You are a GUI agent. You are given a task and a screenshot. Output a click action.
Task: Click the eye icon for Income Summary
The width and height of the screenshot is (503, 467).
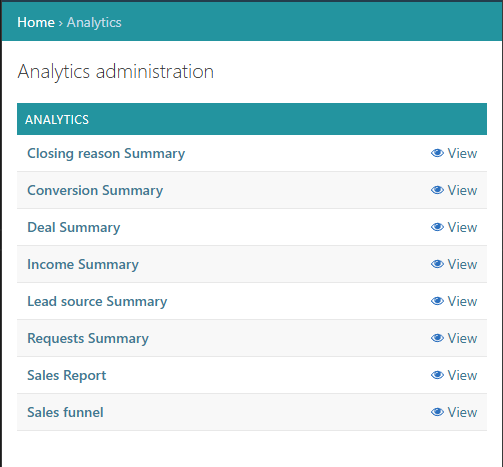click(437, 264)
